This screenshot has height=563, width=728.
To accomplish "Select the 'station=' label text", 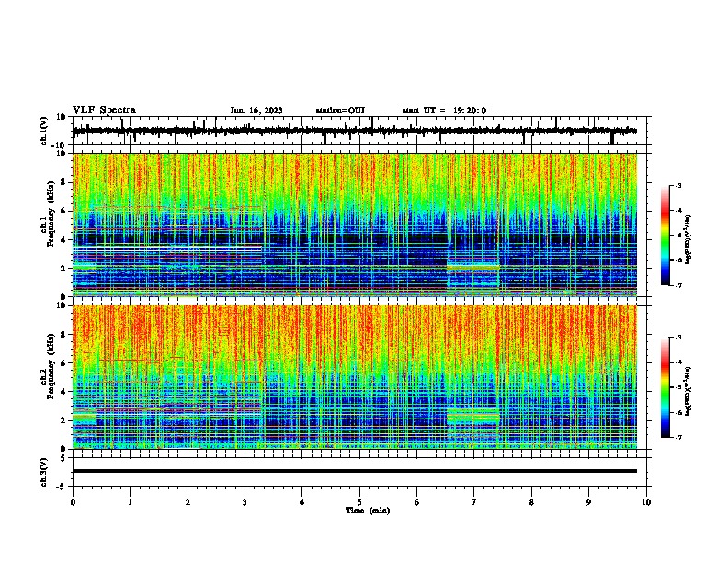I will (x=332, y=110).
